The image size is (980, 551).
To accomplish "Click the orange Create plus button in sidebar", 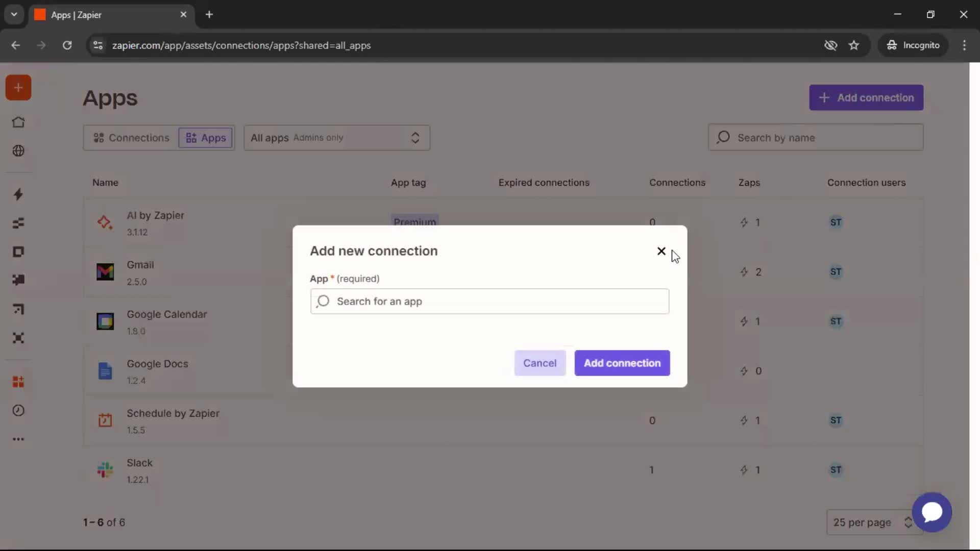I will point(18,88).
